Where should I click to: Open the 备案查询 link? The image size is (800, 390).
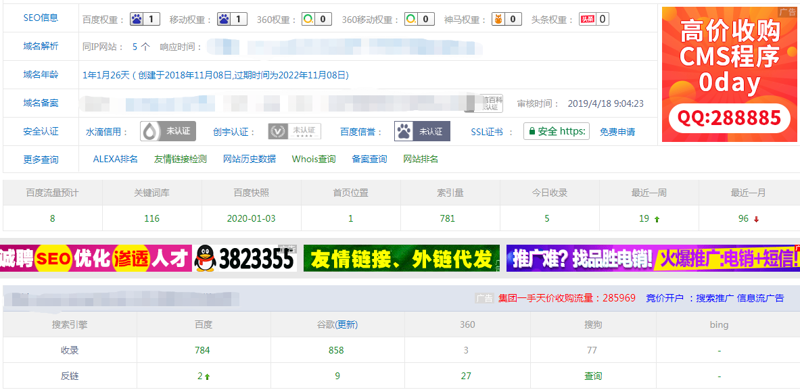pos(369,159)
